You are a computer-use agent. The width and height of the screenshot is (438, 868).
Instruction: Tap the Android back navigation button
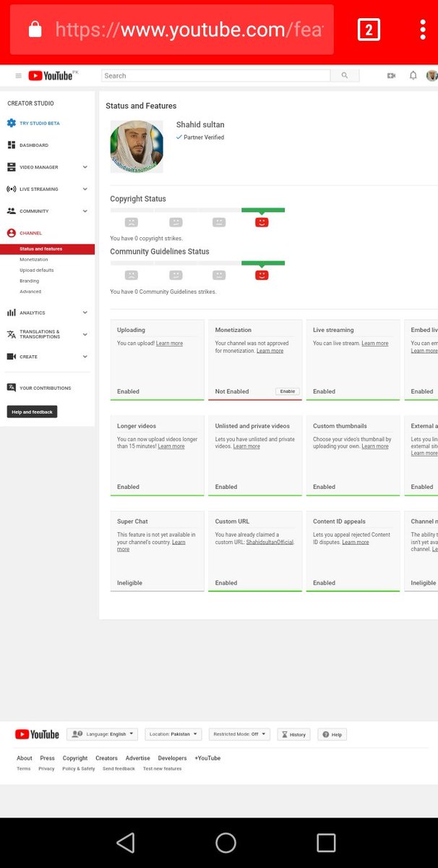point(126,843)
